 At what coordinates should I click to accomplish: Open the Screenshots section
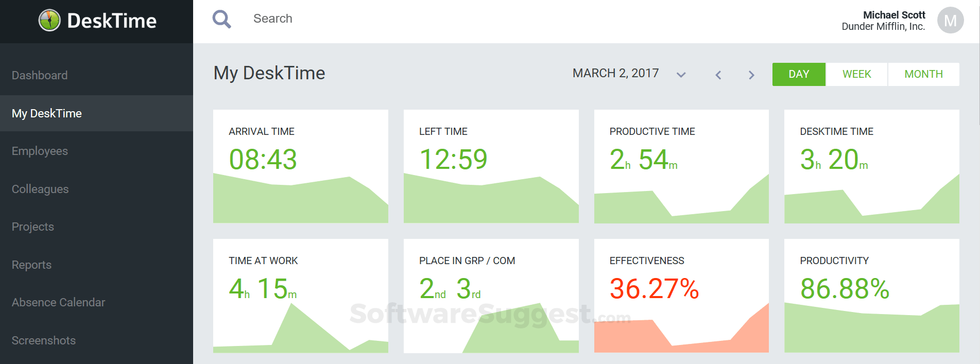[44, 340]
